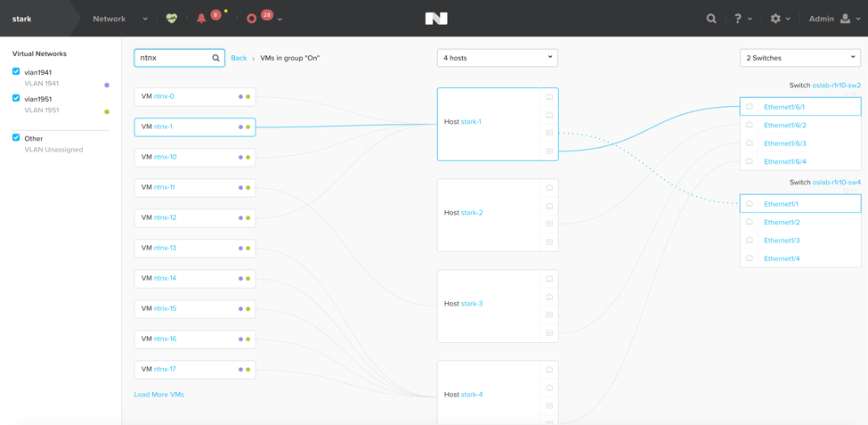Image resolution: width=868 pixels, height=425 pixels.
Task: Open VM ntnx-16 link
Action: (165, 339)
